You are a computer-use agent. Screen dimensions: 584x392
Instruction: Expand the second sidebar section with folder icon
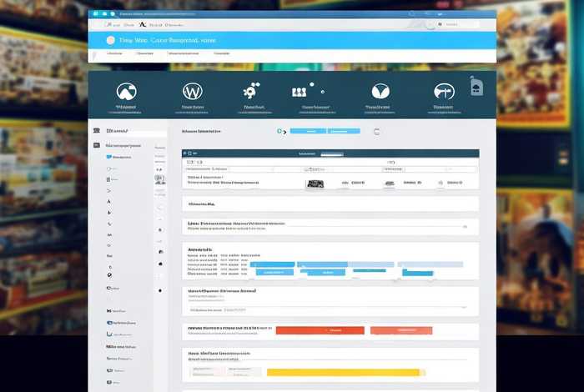click(117, 145)
